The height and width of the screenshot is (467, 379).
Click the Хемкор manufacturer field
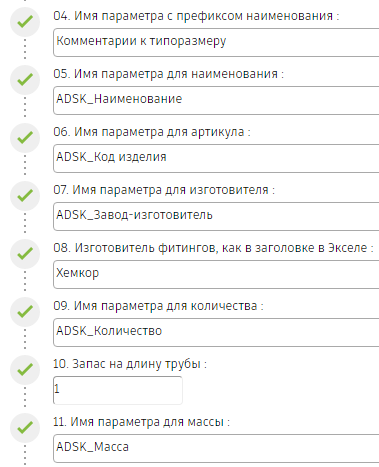point(216,274)
